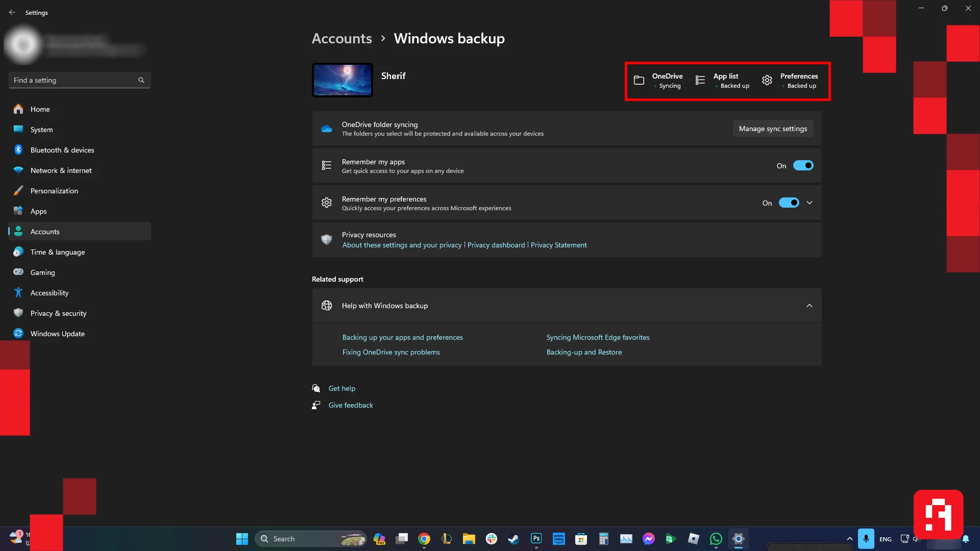The height and width of the screenshot is (551, 980).
Task: Open Apps settings
Action: (80, 211)
